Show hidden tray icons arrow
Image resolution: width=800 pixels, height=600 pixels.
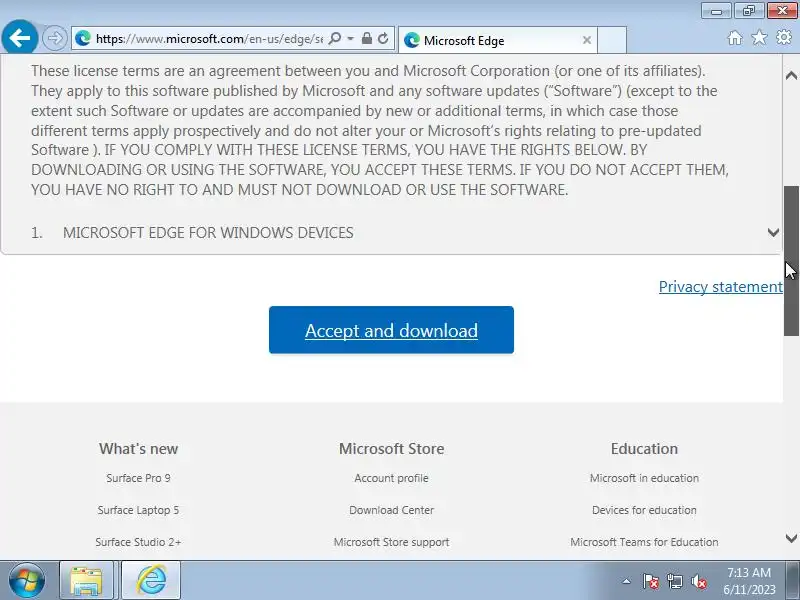coord(626,581)
